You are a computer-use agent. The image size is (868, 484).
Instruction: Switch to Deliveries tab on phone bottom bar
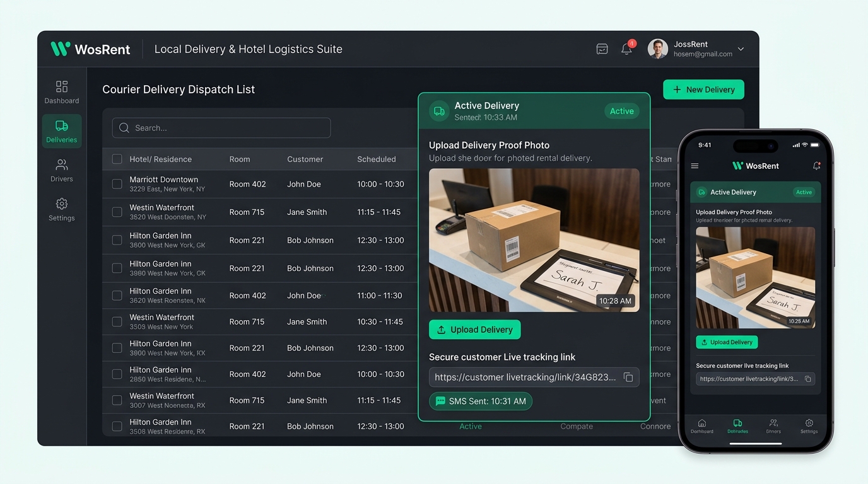tap(737, 427)
